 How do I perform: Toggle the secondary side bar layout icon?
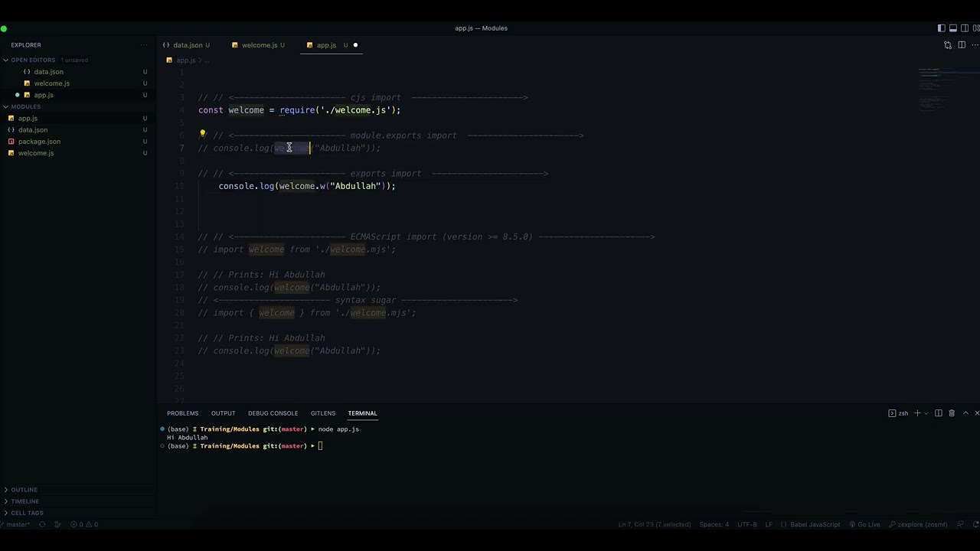pos(965,28)
